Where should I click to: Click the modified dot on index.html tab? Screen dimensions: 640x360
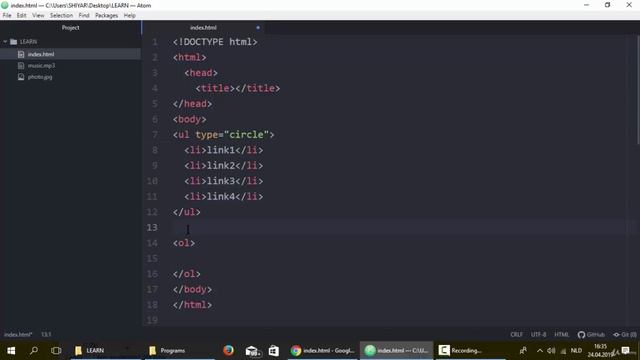(x=258, y=28)
